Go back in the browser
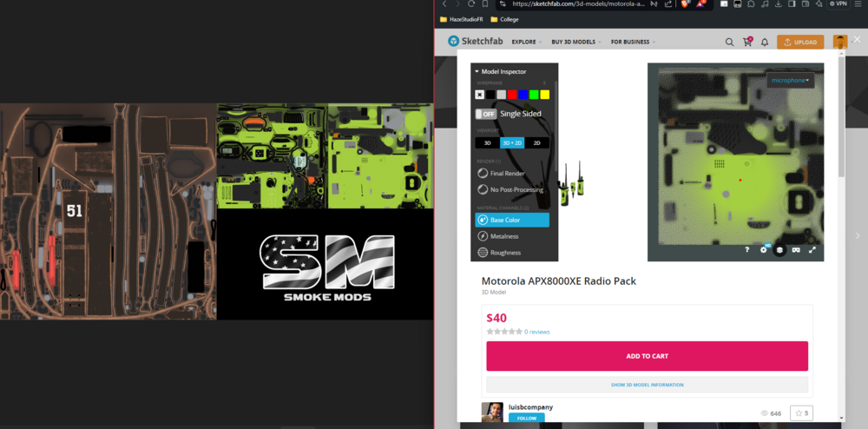 [x=444, y=3]
